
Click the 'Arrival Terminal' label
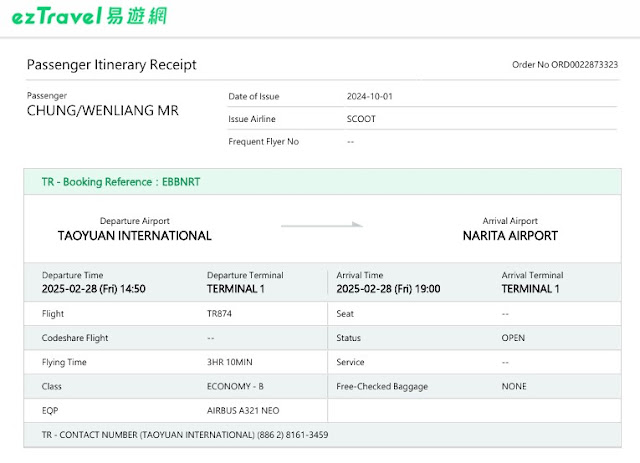coord(532,275)
